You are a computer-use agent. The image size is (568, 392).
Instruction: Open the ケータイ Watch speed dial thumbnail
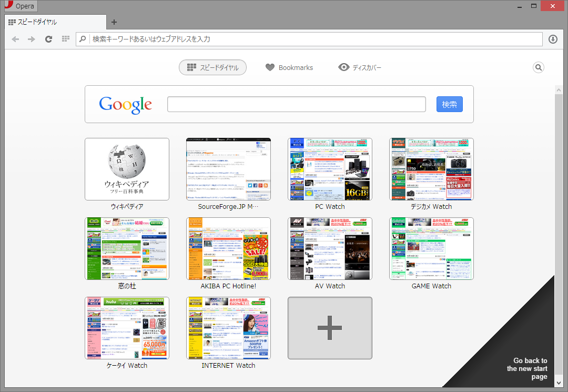127,328
